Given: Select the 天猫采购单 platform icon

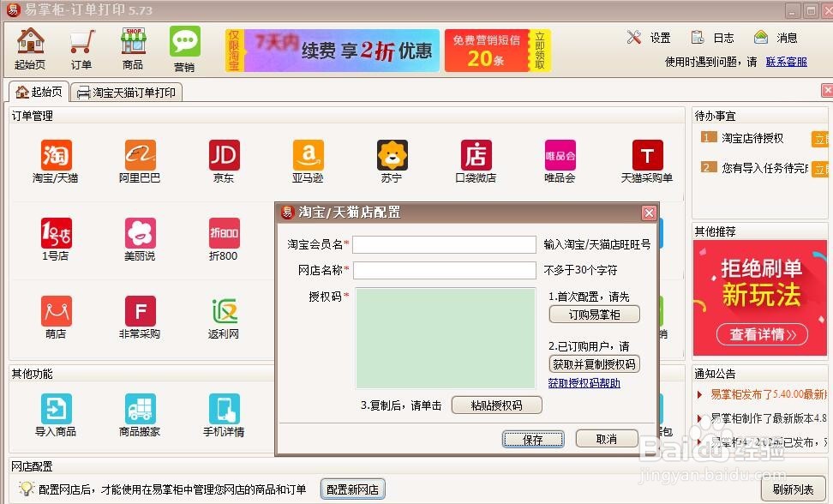Looking at the screenshot, I should tap(647, 161).
